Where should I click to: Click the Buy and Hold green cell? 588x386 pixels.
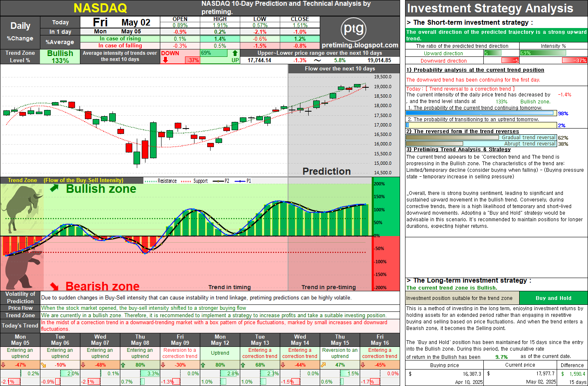pyautogui.click(x=553, y=298)
